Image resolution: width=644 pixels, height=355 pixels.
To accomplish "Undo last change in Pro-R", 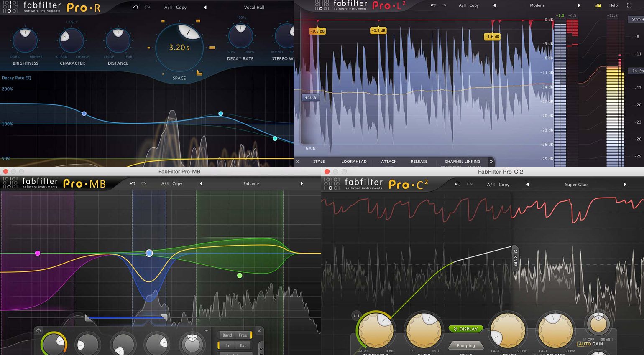I will (135, 7).
